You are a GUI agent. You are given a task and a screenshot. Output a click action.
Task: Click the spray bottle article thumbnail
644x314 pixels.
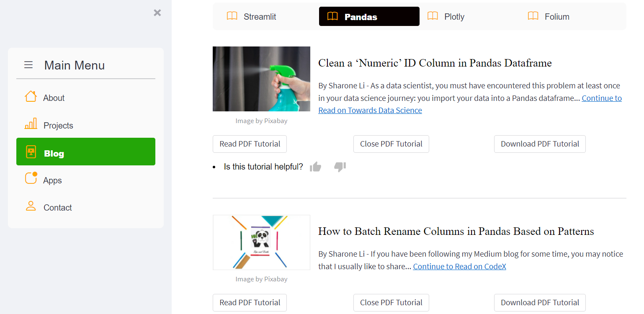(261, 79)
